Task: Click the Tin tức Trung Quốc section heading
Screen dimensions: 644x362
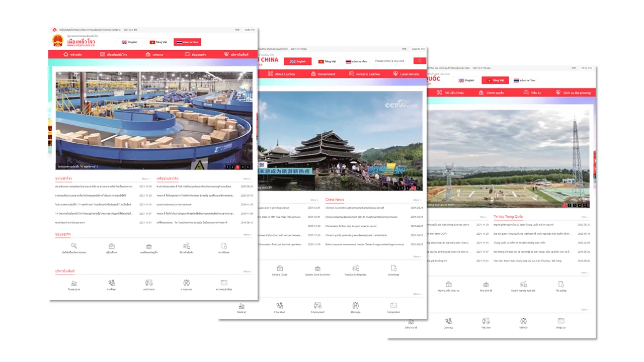Action: pyautogui.click(x=508, y=217)
